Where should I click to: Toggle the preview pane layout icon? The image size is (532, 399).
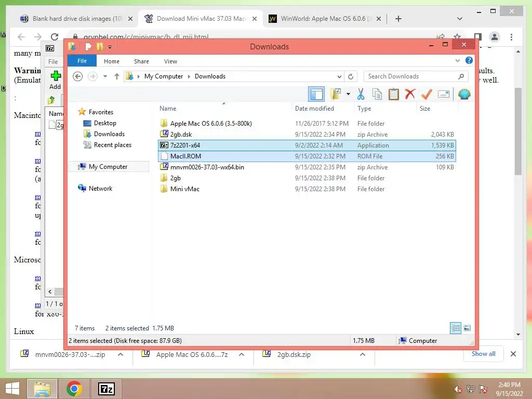316,95
